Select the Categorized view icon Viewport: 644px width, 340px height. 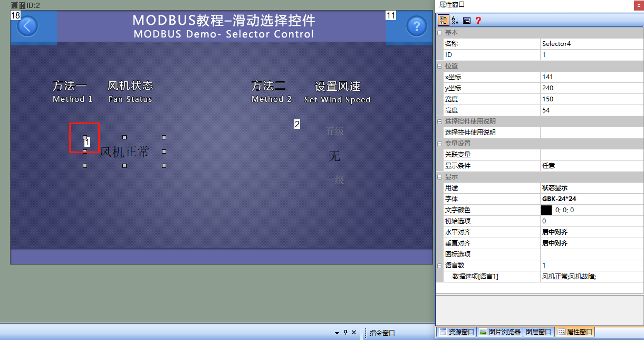click(443, 21)
